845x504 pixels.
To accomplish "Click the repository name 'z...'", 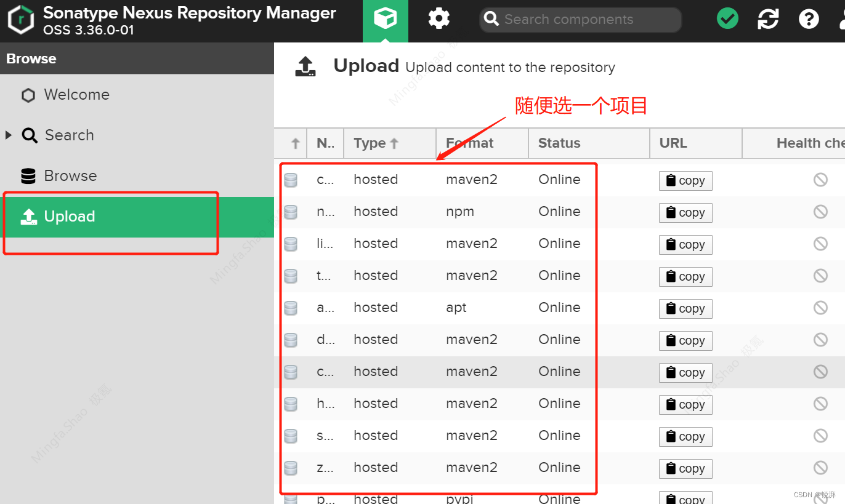I will (x=325, y=468).
